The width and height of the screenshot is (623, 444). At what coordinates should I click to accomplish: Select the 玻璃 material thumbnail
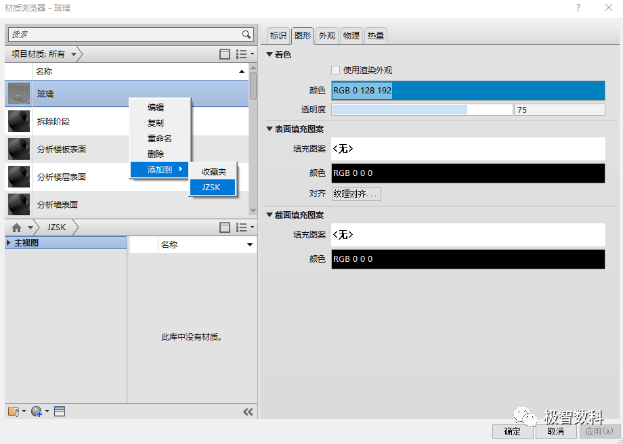coord(19,93)
